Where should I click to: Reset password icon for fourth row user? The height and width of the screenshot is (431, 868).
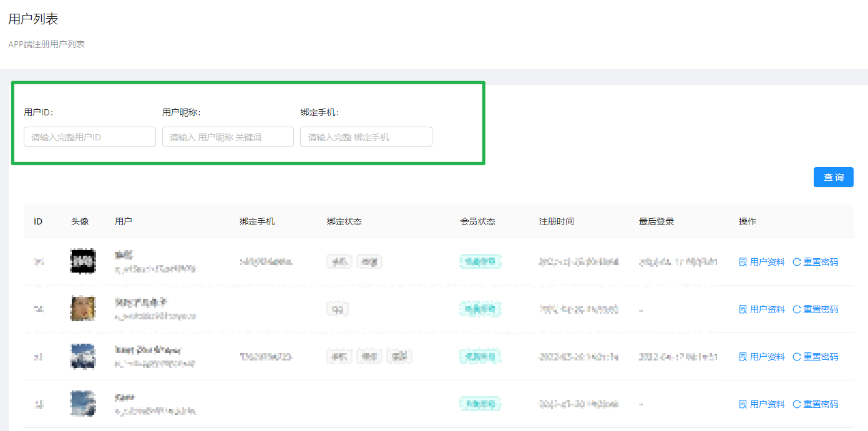tap(796, 404)
